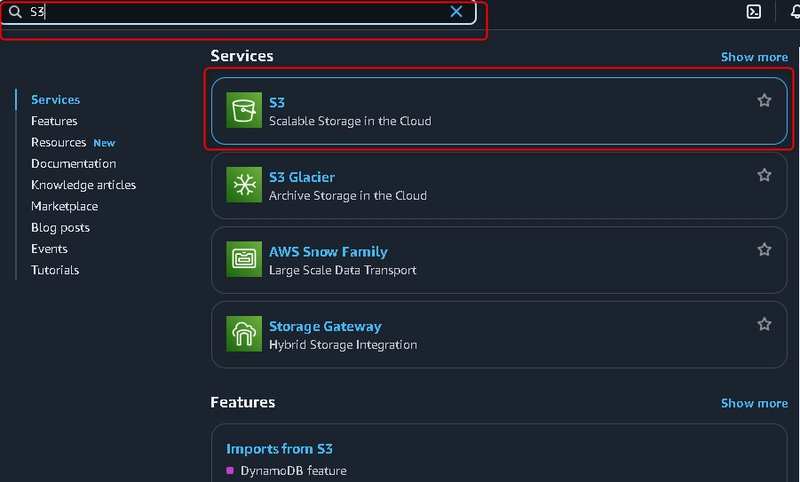800x482 pixels.
Task: Toggle favorite star for Storage Gateway
Action: (764, 324)
